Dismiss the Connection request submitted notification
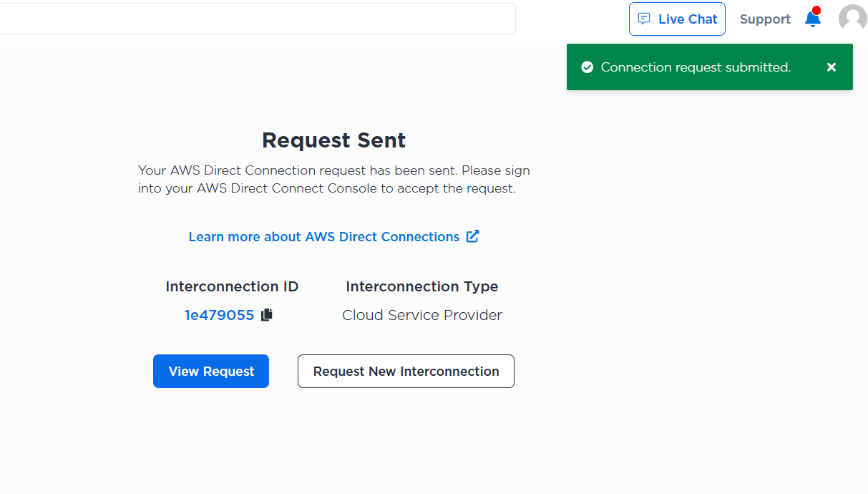The height and width of the screenshot is (494, 868). (x=832, y=67)
